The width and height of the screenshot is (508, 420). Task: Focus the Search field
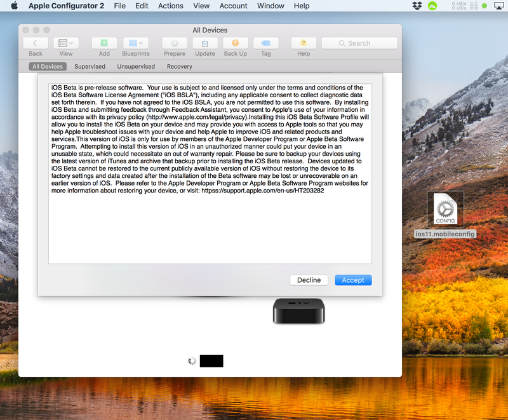click(359, 43)
